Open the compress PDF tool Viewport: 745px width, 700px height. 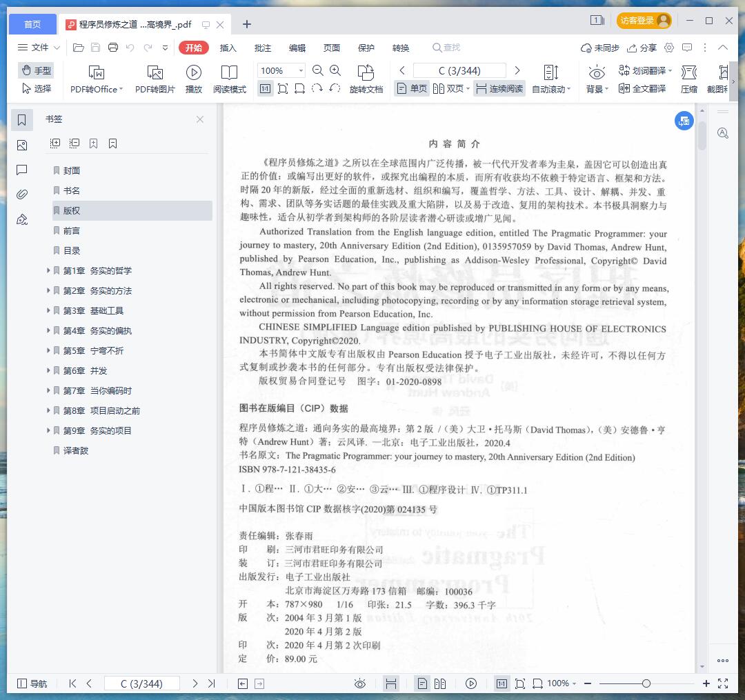tap(689, 79)
